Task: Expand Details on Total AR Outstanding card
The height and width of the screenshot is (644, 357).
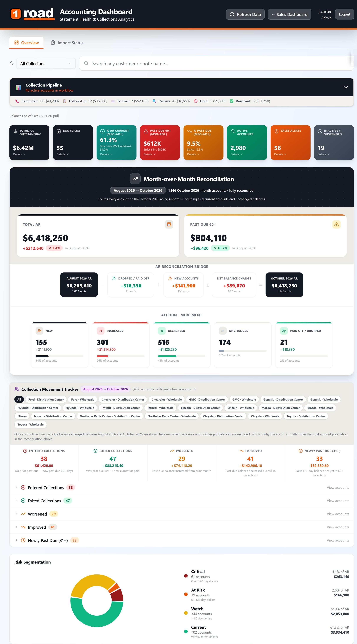Action: pos(19,154)
